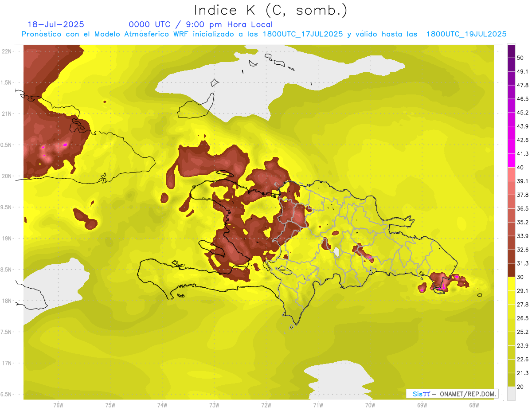Click the '37.8' colorbar value
The image size is (532, 411).
[523, 195]
